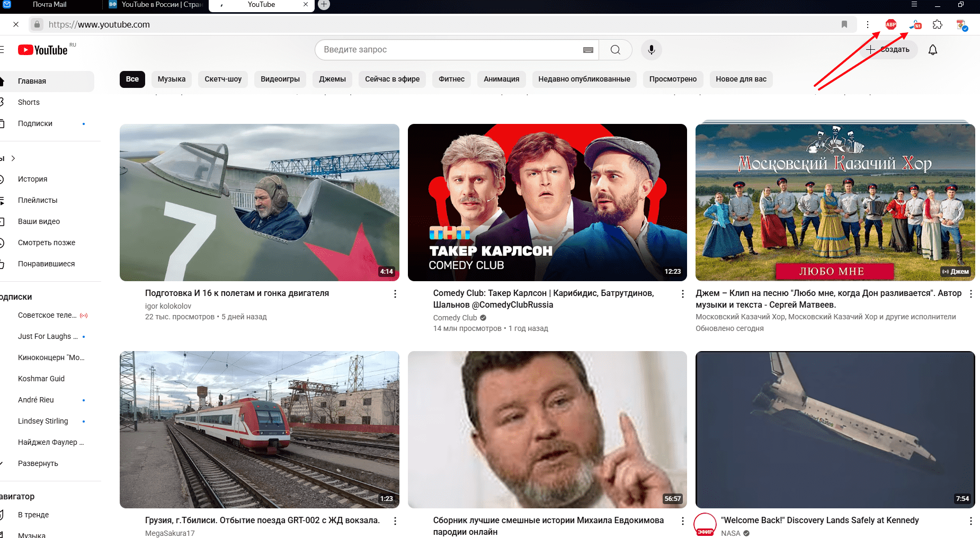
Task: Open options menu for the И 16 video
Action: coord(395,294)
